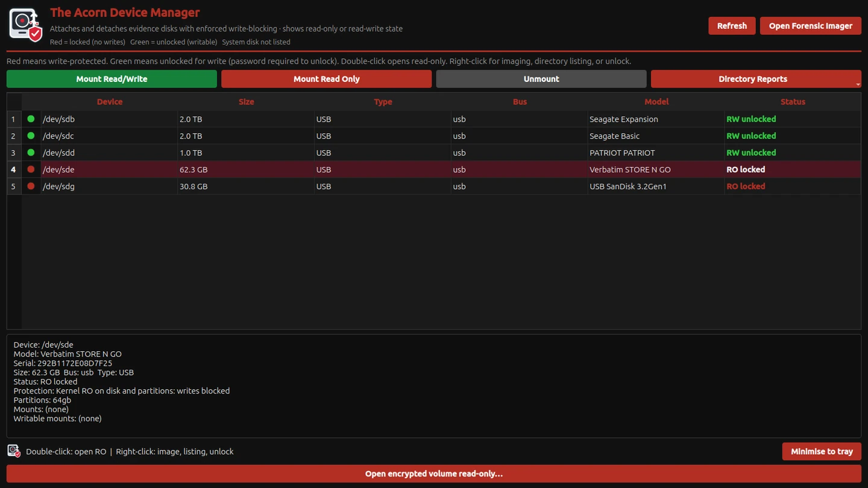868x488 pixels.
Task: Click the Seagate Basic model cell
Action: click(656, 136)
